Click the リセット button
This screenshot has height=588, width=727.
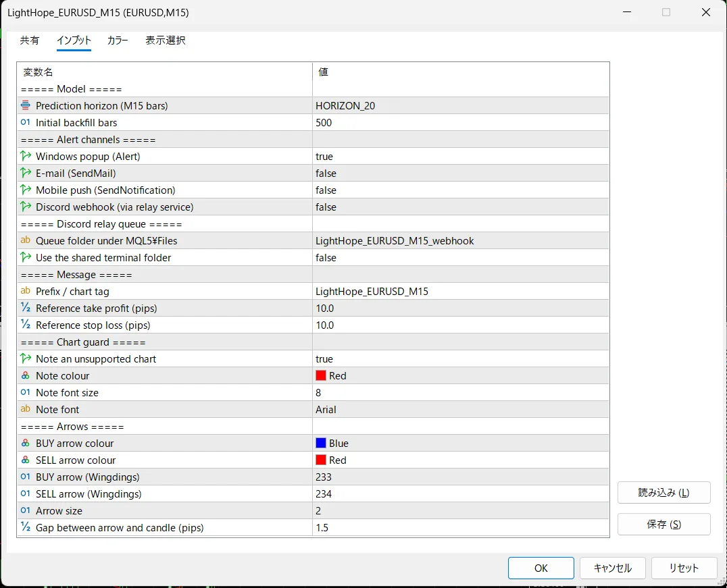point(684,568)
